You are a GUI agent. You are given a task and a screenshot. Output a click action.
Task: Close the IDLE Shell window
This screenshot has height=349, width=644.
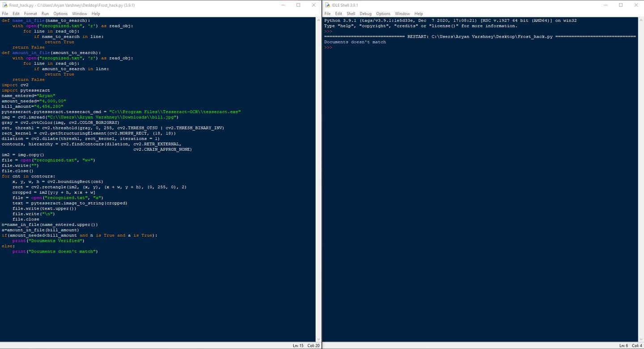[636, 5]
